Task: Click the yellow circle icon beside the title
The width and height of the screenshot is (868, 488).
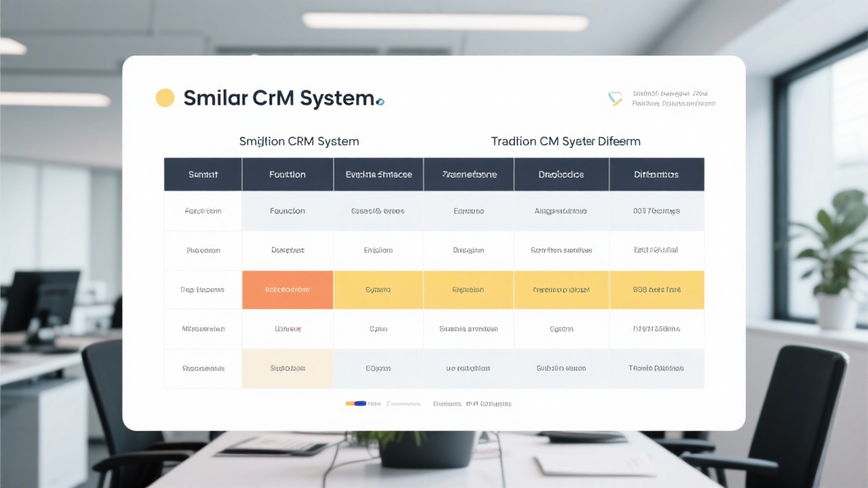Action: [x=165, y=98]
